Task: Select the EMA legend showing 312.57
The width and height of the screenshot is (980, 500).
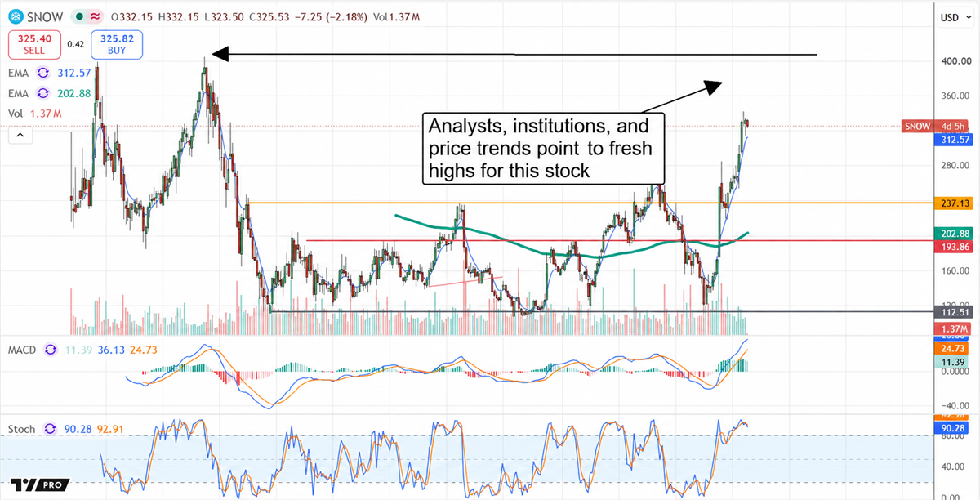Action: point(49,74)
